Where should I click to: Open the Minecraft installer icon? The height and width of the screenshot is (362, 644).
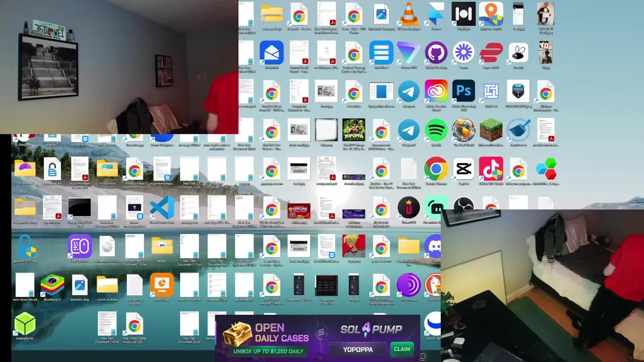(x=491, y=131)
